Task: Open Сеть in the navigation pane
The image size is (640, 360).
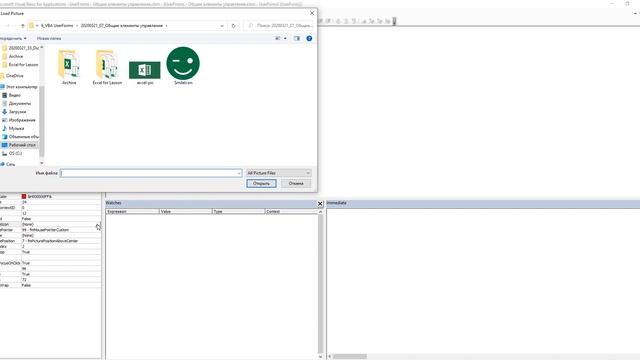Action: pos(11,164)
